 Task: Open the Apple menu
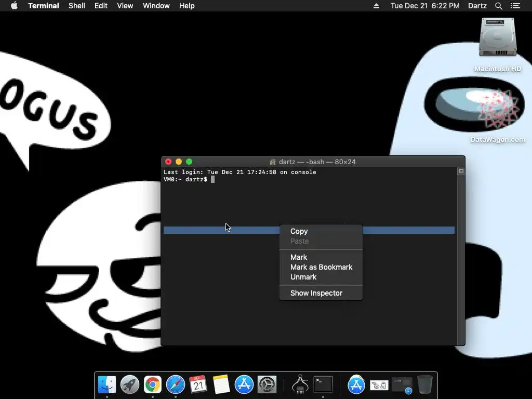14,6
